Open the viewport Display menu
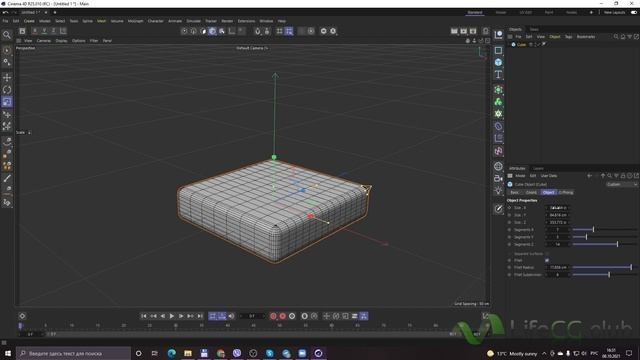This screenshot has height=360, width=640. tap(61, 41)
